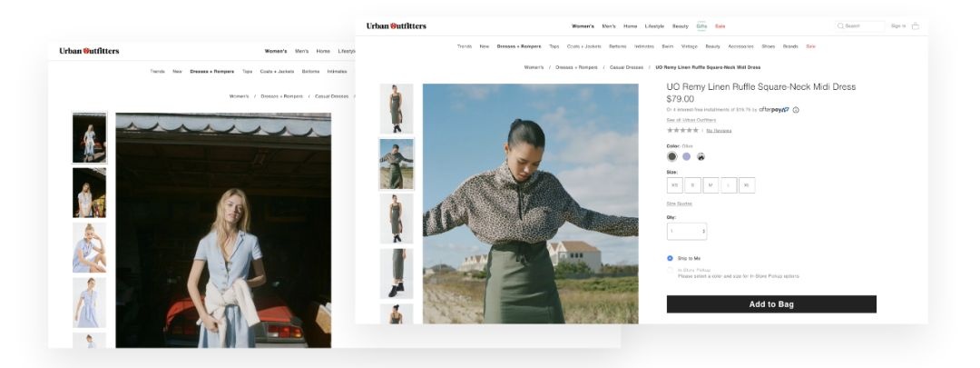This screenshot has width=980, height=368.
Task: Show second blue dress thumbnail in back window
Action: pyautogui.click(x=89, y=193)
